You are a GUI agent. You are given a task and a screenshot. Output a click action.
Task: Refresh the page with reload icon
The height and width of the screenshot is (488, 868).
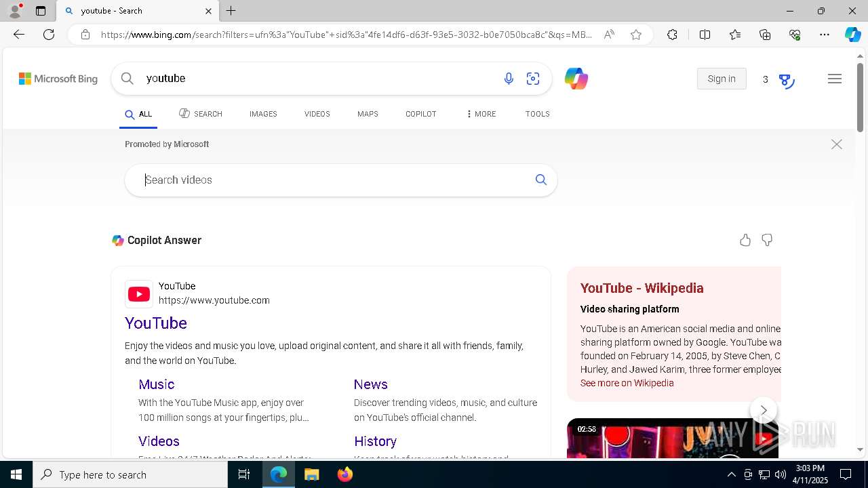tap(49, 35)
